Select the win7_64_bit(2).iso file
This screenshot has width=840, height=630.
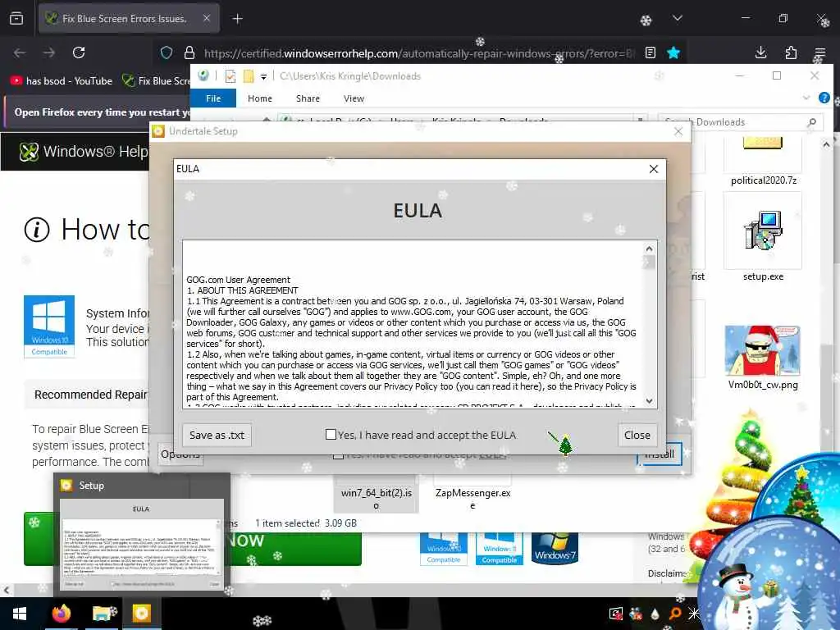click(376, 495)
